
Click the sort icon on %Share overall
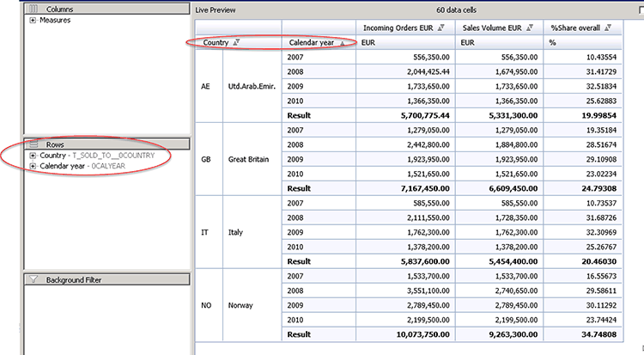coord(609,28)
